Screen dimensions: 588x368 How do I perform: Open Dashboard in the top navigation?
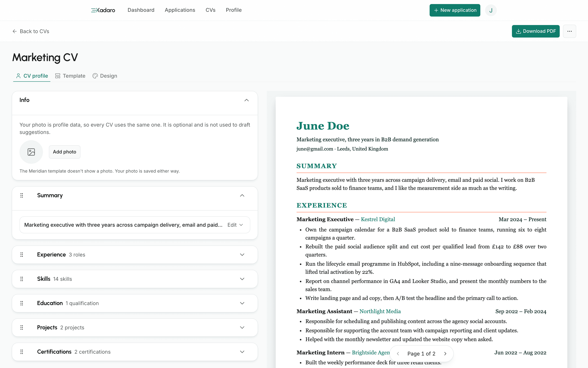pyautogui.click(x=141, y=10)
